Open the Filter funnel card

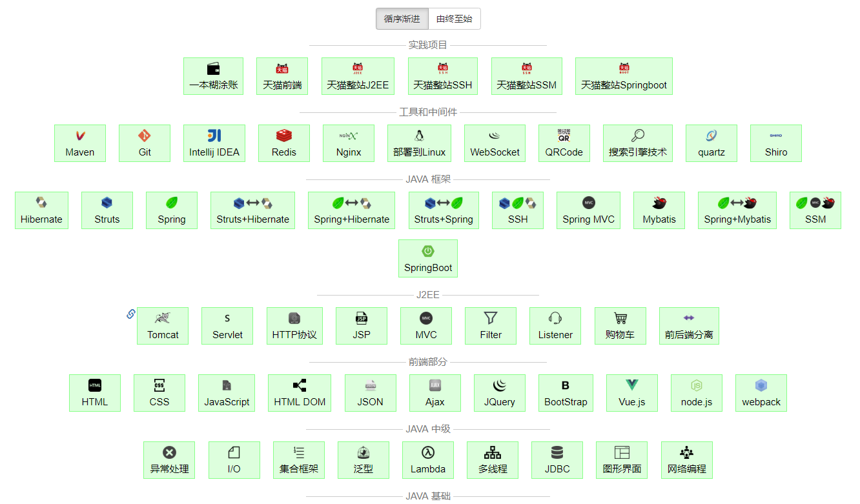pyautogui.click(x=491, y=326)
